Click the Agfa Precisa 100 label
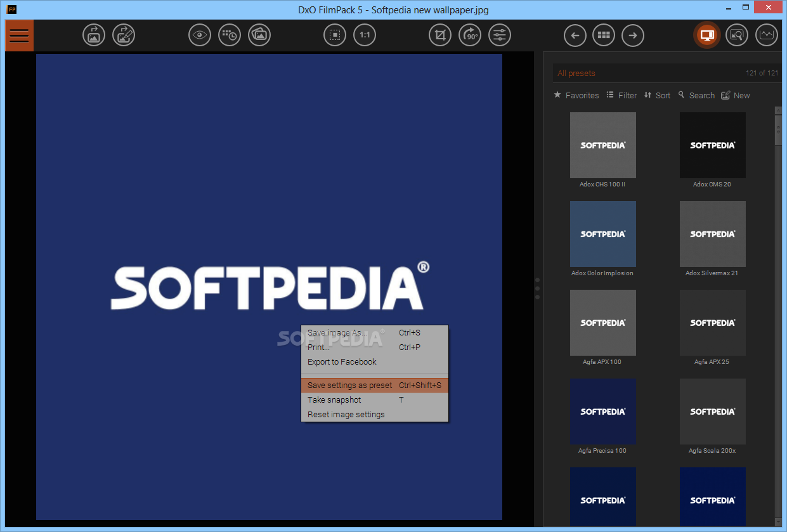Screen dimensions: 787x532 [x=602, y=451]
